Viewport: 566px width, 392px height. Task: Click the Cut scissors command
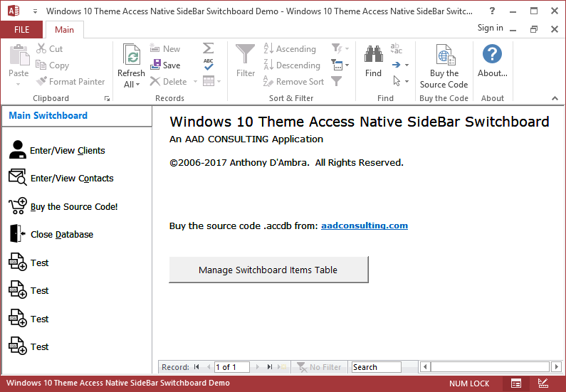tap(49, 48)
